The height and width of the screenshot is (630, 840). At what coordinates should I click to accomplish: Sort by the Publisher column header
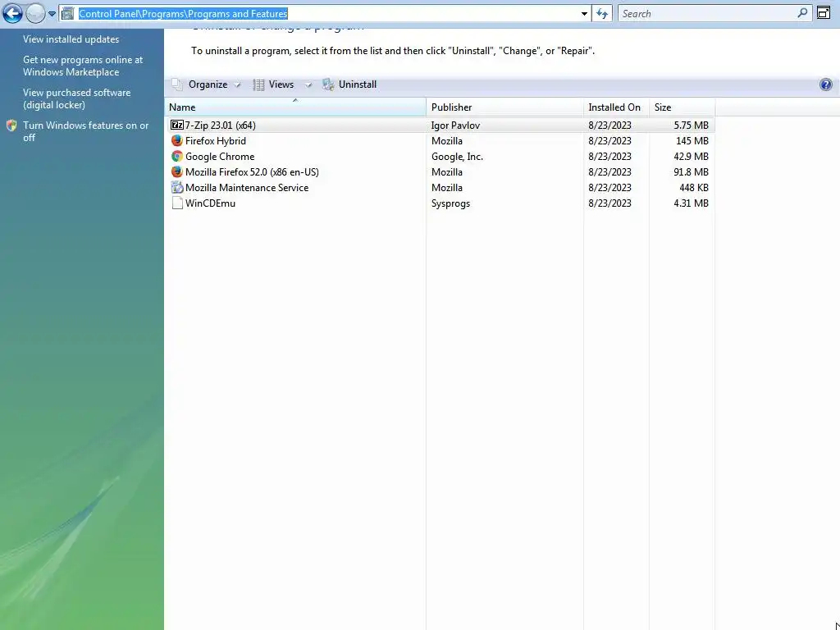pos(504,107)
